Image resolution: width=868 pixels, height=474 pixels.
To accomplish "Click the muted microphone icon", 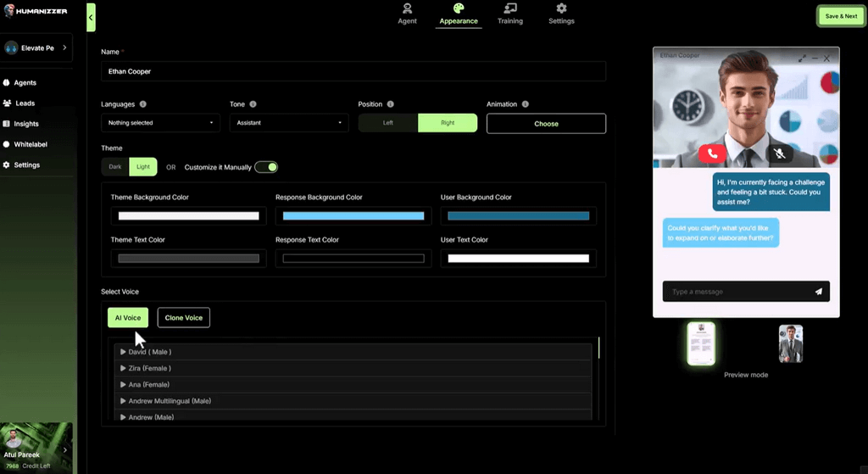I will point(780,153).
